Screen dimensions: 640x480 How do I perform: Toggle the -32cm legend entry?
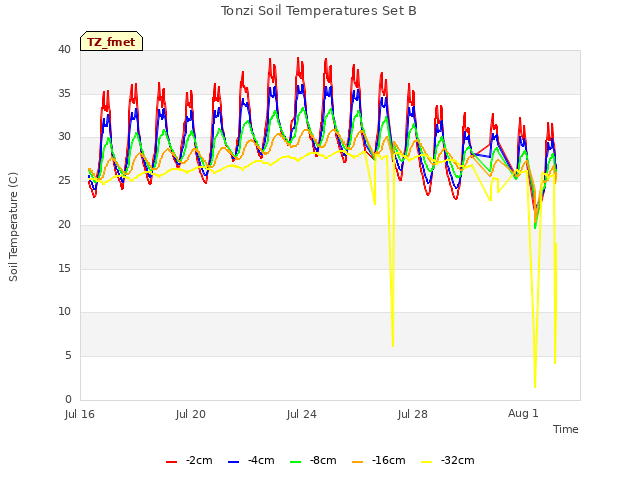(x=447, y=460)
